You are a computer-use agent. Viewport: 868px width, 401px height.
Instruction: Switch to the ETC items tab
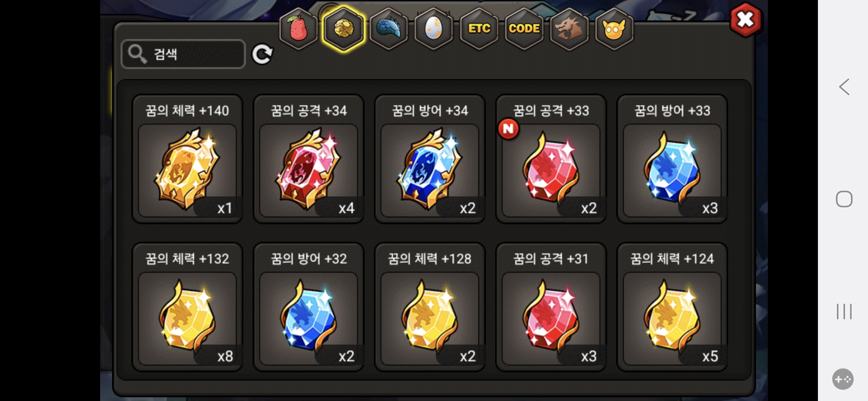pyautogui.click(x=479, y=29)
